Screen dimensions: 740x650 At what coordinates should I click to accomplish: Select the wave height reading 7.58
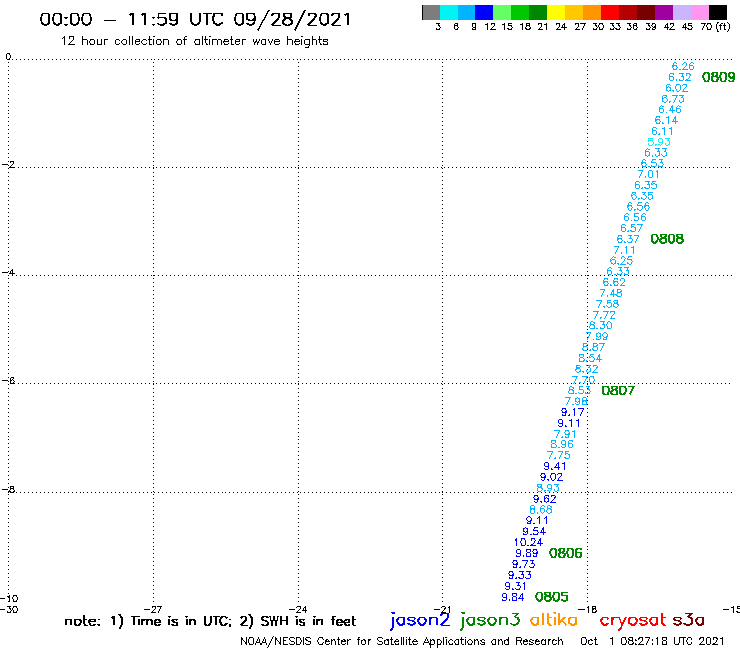tap(607, 304)
